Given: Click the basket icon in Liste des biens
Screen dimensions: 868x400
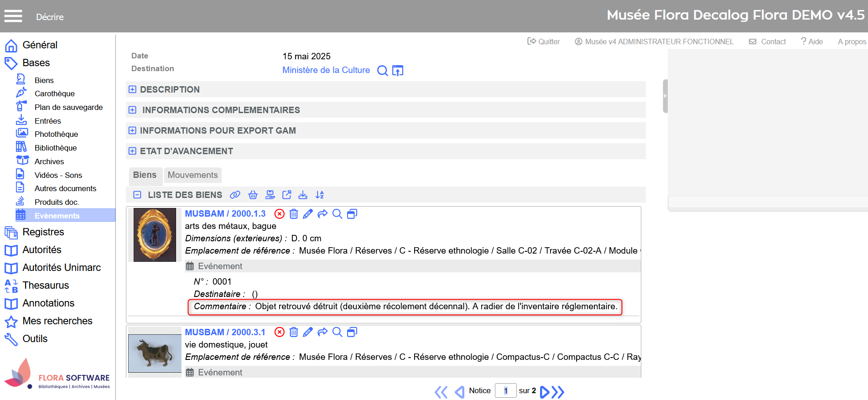Looking at the screenshot, I should pyautogui.click(x=253, y=195).
